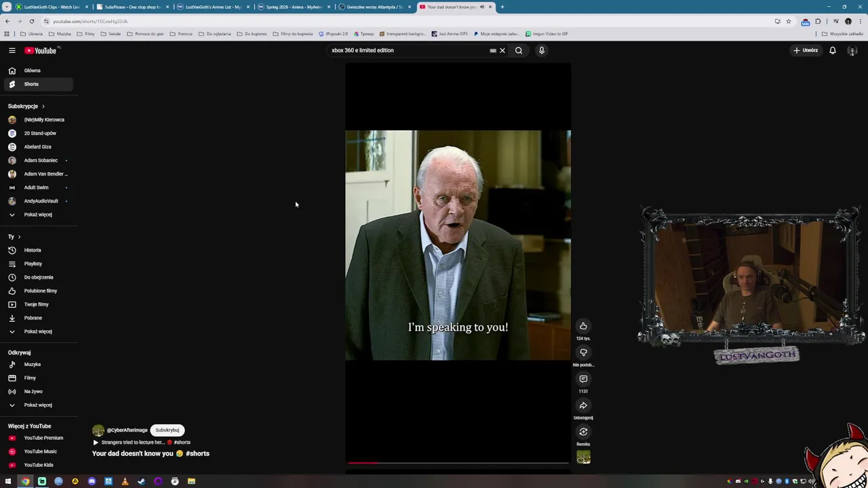Viewport: 868px width, 488px height.
Task: Open the on-screen keyboard icon in search box
Action: tap(493, 50)
